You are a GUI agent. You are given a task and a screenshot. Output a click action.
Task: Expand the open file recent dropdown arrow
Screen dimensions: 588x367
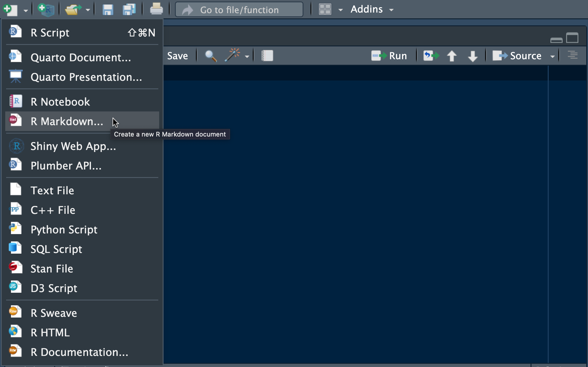point(88,10)
